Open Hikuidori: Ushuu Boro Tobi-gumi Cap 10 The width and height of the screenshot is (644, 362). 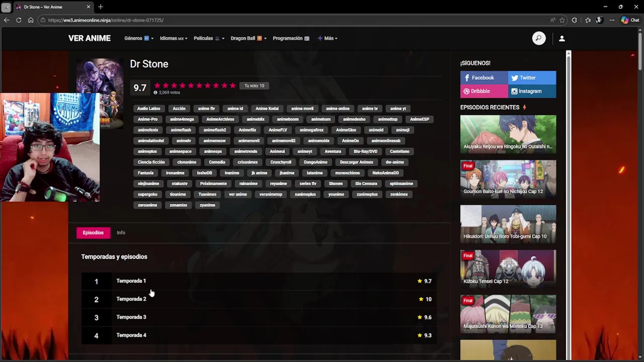coord(508,223)
